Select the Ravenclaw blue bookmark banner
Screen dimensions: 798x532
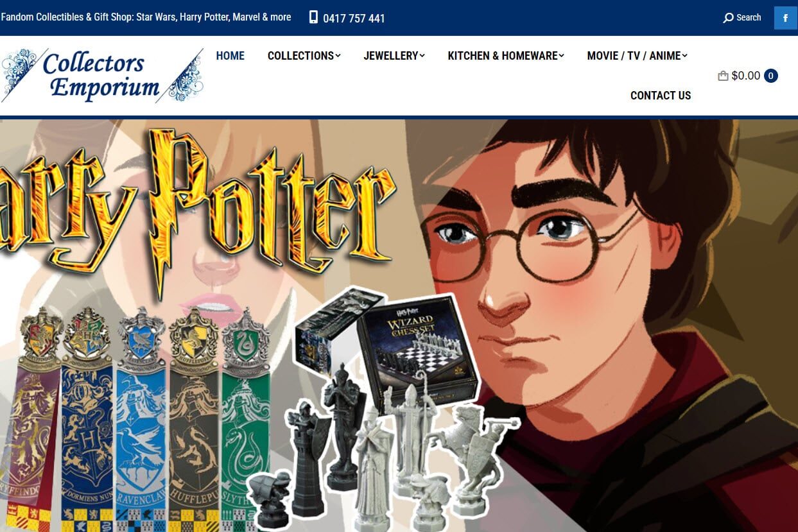[141, 417]
